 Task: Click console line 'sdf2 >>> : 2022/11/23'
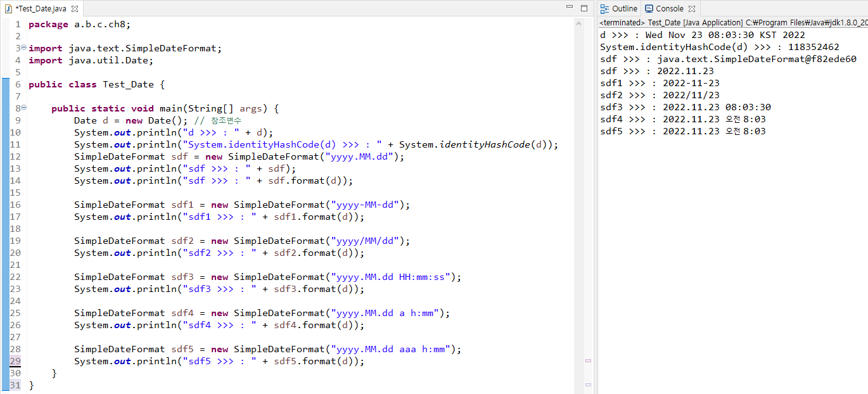pyautogui.click(x=660, y=95)
